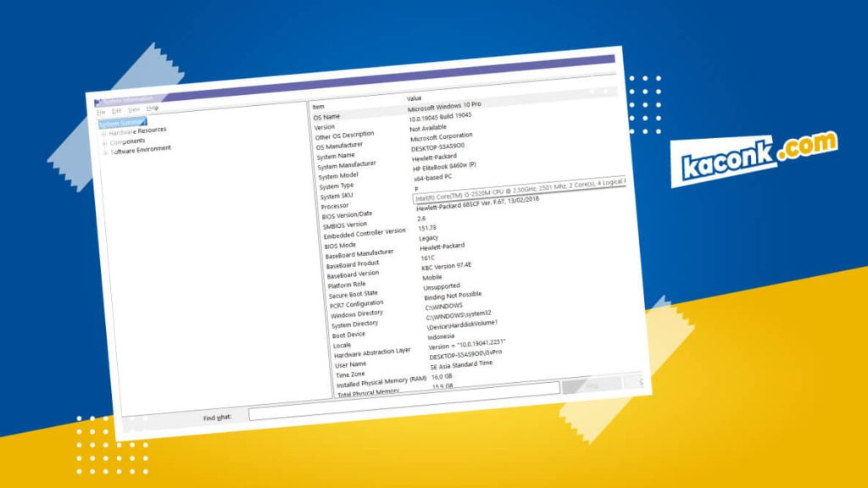Select the Processor item

(335, 207)
